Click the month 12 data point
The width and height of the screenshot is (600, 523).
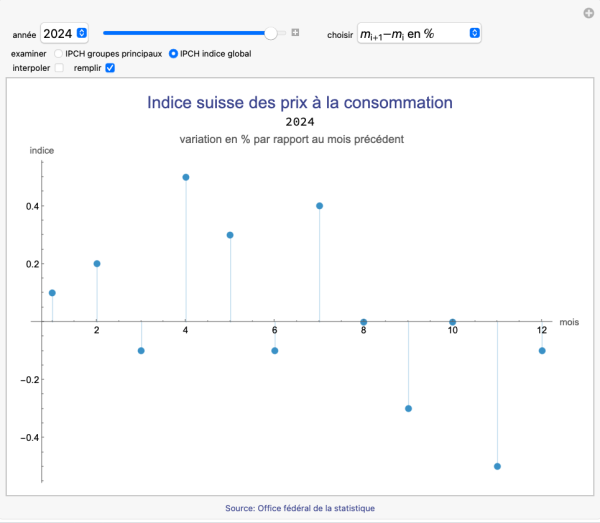pyautogui.click(x=542, y=350)
